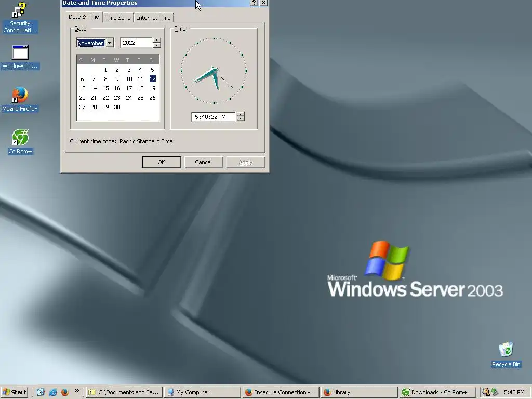Open the Recycle Bin
Image resolution: width=532 pixels, height=399 pixels.
(506, 354)
